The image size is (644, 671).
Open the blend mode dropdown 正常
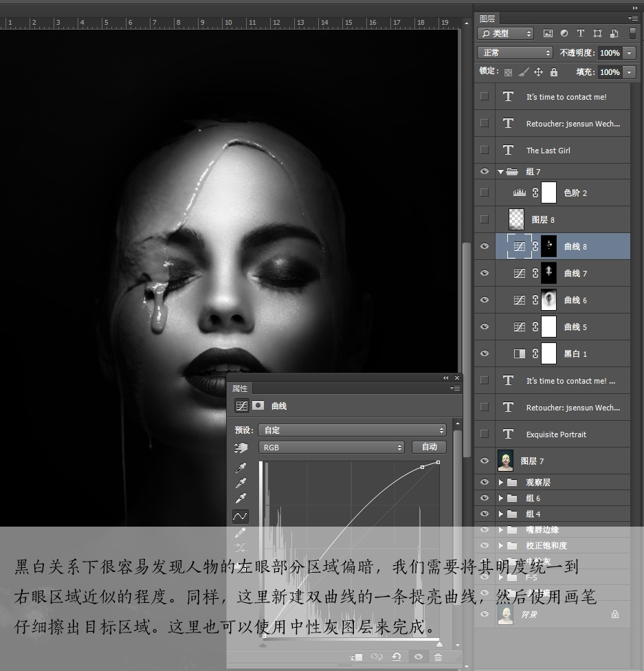(x=515, y=53)
